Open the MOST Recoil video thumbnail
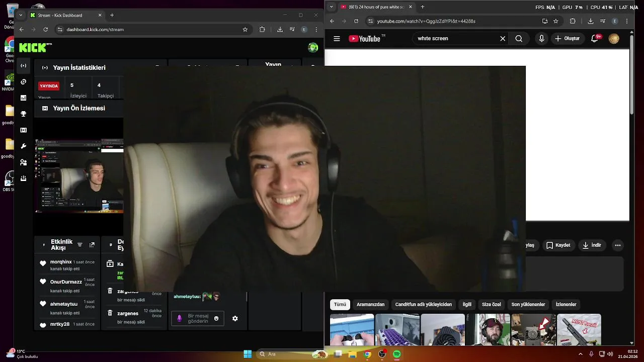The width and height of the screenshot is (644, 362). 579,330
